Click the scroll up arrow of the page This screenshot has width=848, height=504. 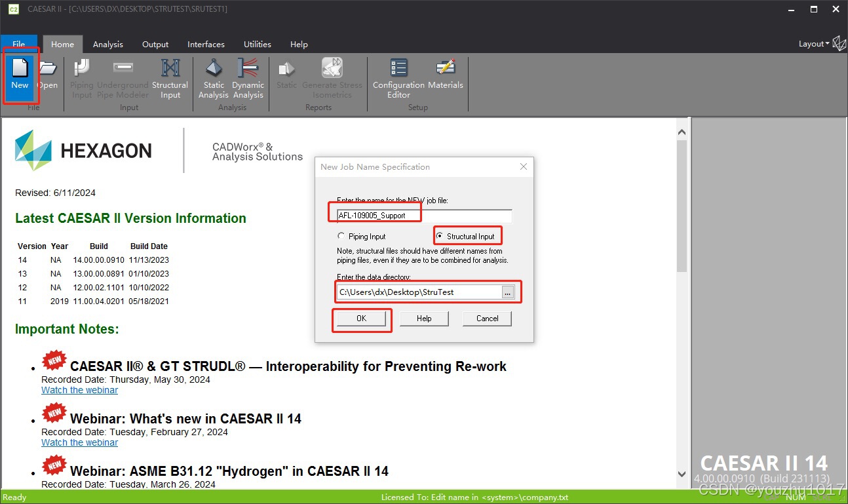pos(682,132)
